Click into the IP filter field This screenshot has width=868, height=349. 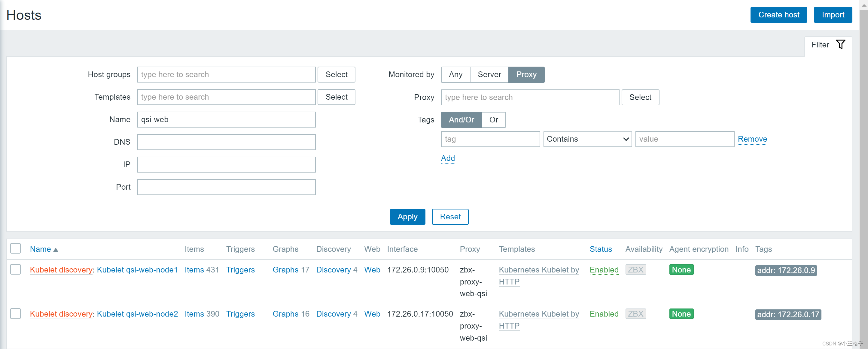(x=226, y=164)
